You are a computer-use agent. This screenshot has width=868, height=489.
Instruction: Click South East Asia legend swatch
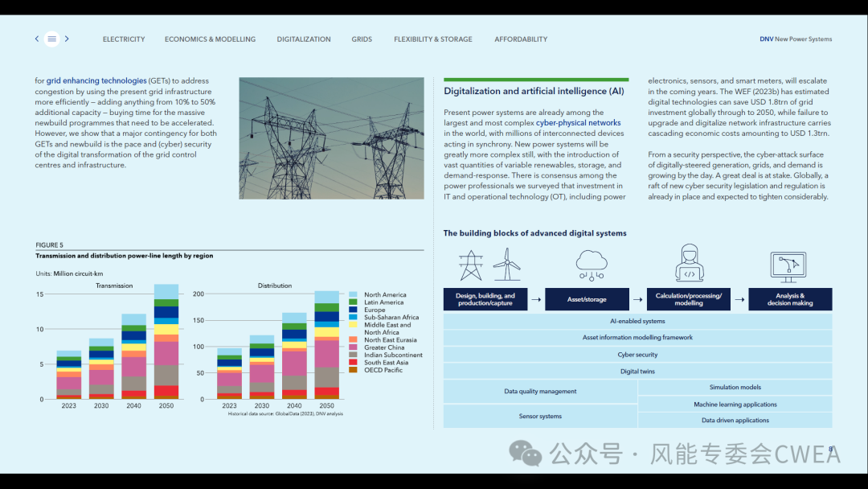tap(353, 362)
